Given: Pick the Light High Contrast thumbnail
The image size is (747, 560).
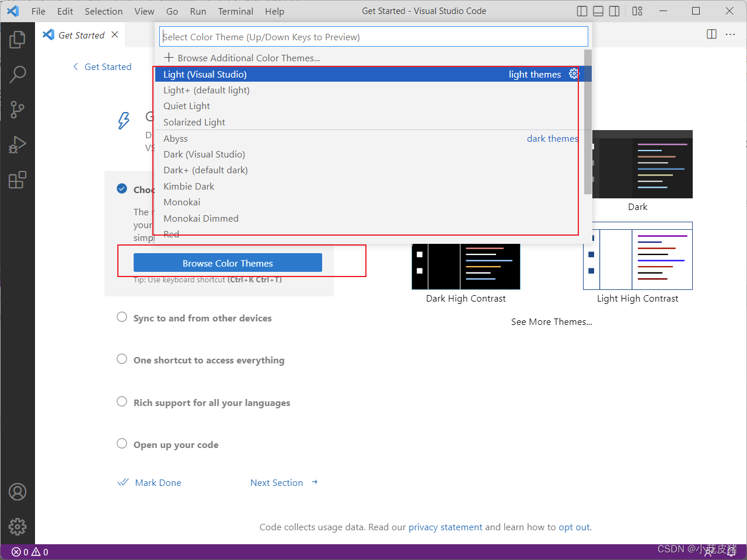Looking at the screenshot, I should click(638, 256).
